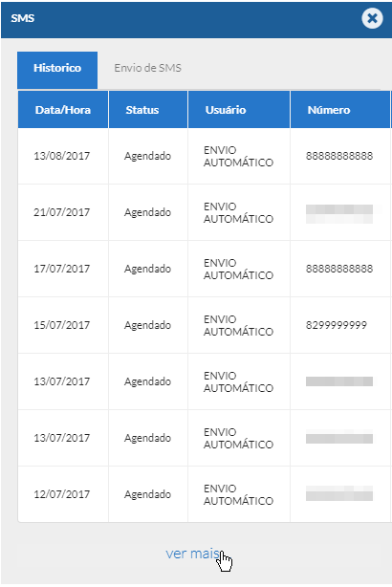Select the row dated 21/07/2017
Screen dimensions: 392x587
(205, 212)
